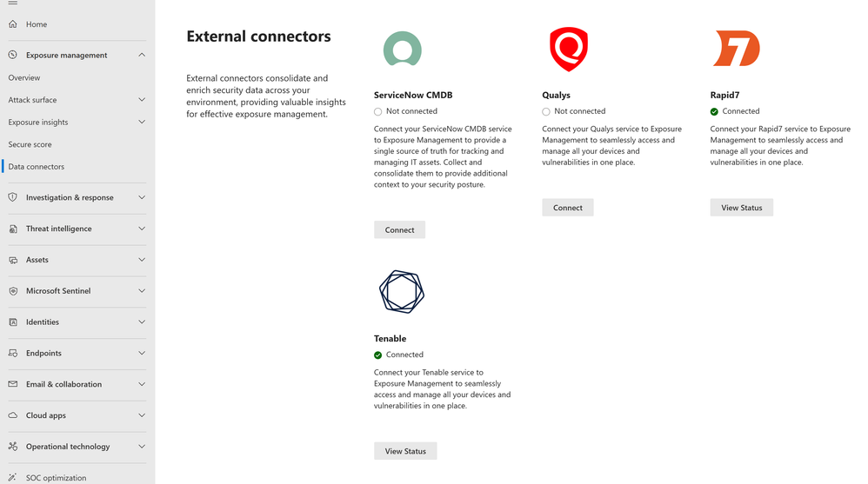Viewport: 868px width, 484px height.
Task: Click Rapid7 green Connected status check
Action: pos(714,111)
